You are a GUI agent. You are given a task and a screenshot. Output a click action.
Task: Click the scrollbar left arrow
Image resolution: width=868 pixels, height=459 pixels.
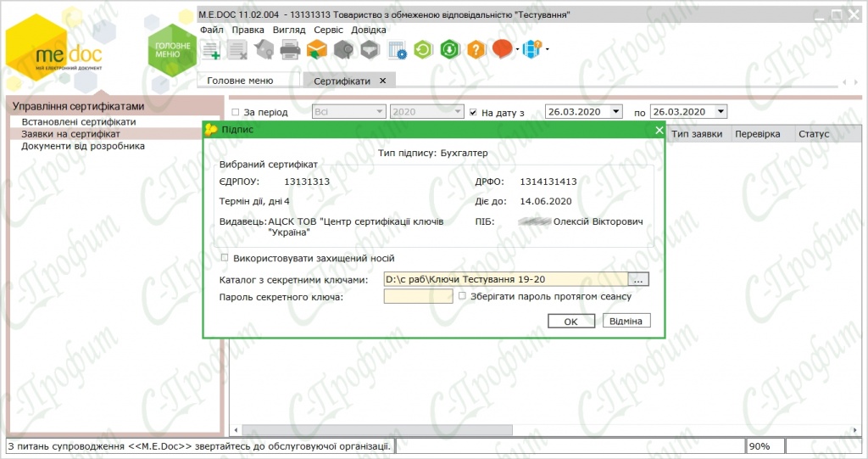click(236, 430)
